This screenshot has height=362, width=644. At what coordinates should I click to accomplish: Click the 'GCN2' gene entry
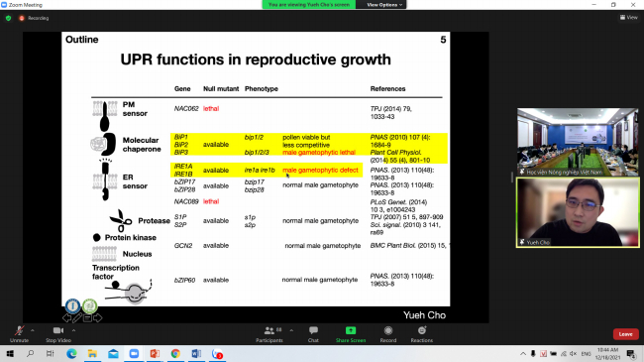183,246
